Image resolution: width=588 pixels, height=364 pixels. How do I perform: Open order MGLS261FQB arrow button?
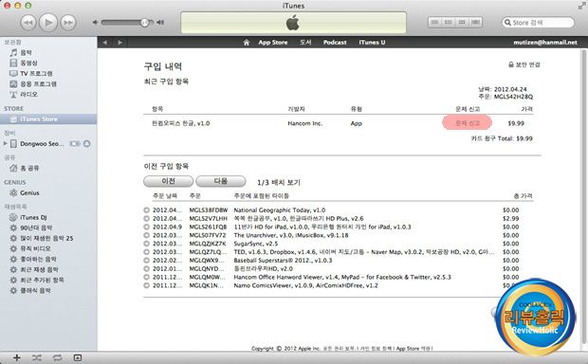click(147, 227)
